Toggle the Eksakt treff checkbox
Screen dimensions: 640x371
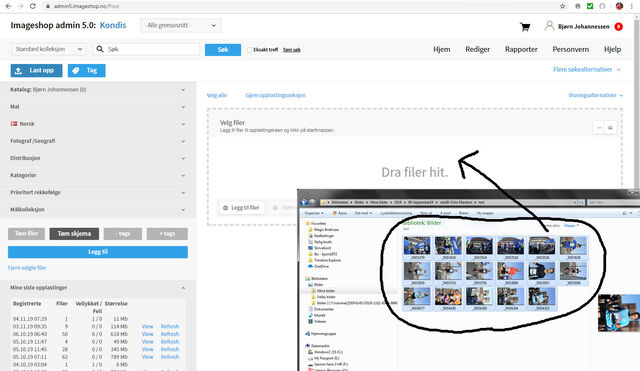point(249,50)
